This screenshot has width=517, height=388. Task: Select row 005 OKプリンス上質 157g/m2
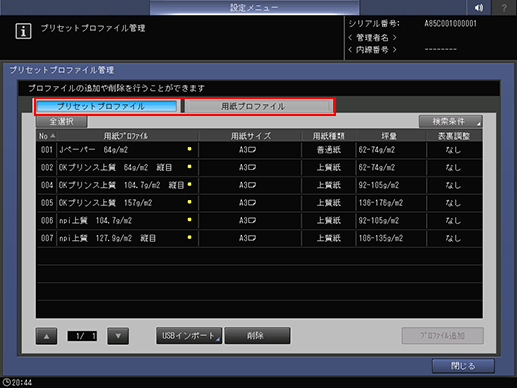pos(259,203)
